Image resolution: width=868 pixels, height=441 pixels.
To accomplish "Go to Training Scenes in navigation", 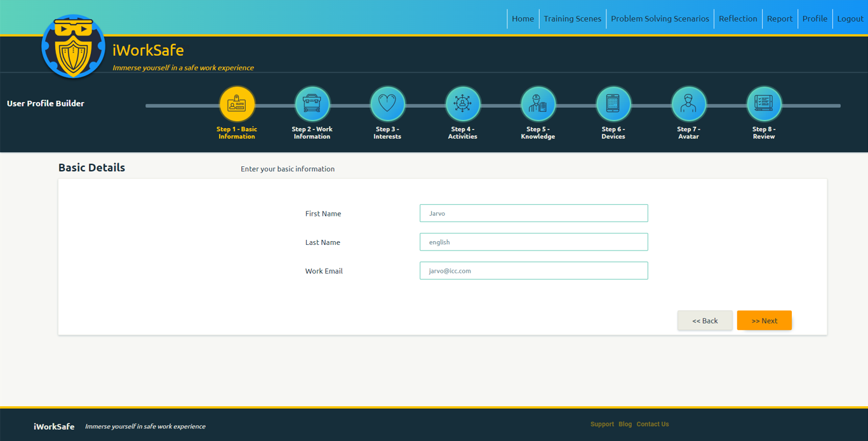I will coord(572,18).
